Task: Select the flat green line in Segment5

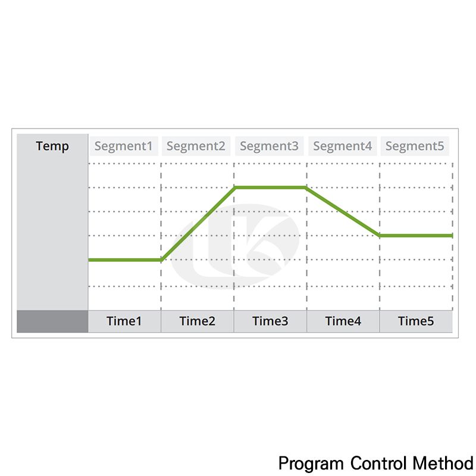Action: tap(416, 236)
